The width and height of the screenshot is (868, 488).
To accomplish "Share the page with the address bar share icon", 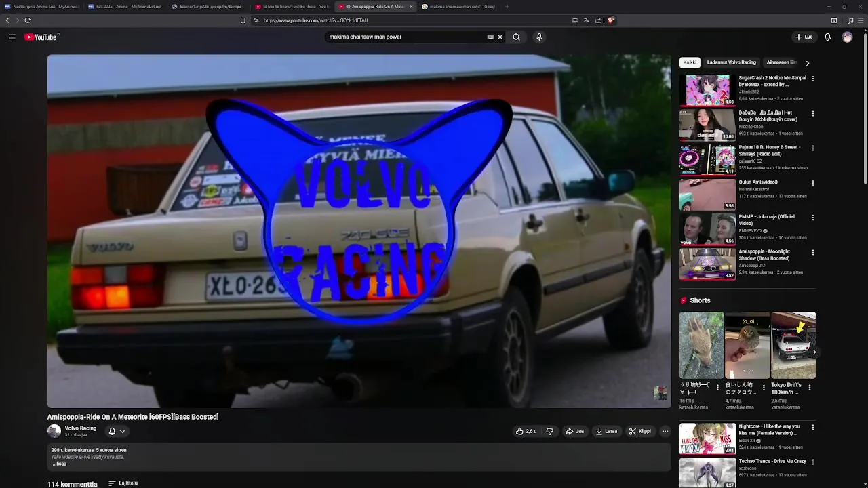I will 598,20.
